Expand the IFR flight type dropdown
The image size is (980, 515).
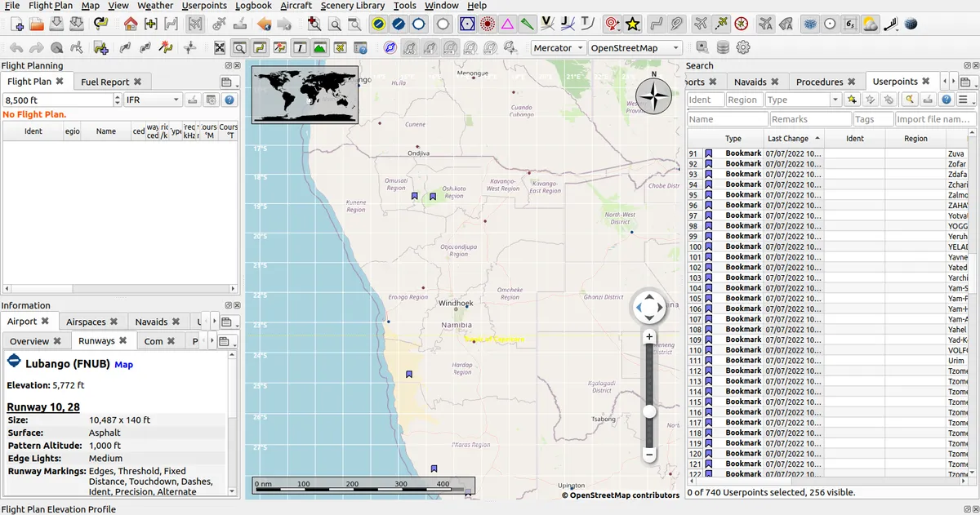coord(153,100)
